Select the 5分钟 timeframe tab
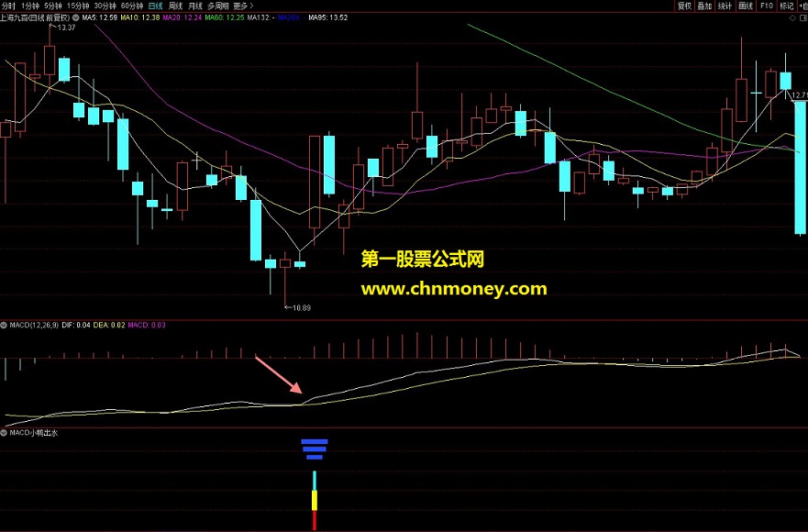The height and width of the screenshot is (532, 808). (52, 6)
